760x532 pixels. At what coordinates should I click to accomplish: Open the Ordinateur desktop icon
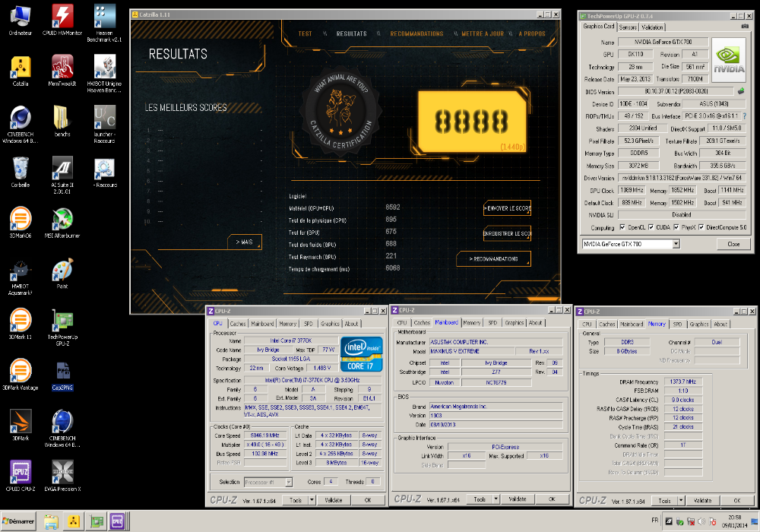(21, 20)
